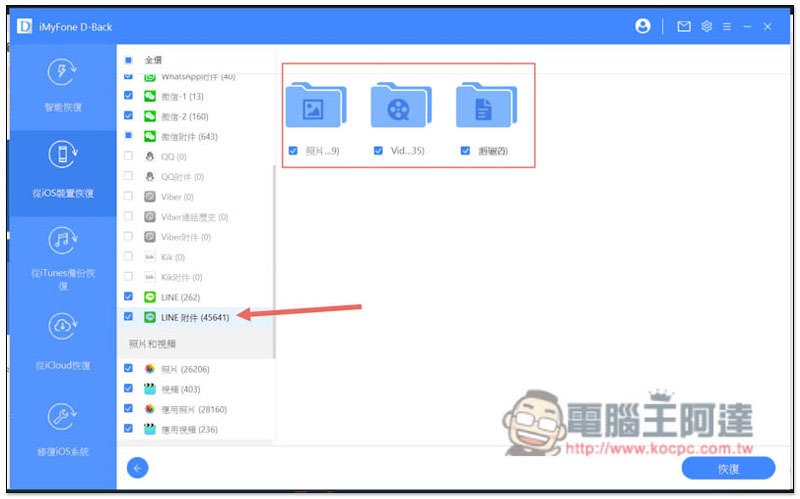Open the photos folder thumbnail

pos(316,105)
